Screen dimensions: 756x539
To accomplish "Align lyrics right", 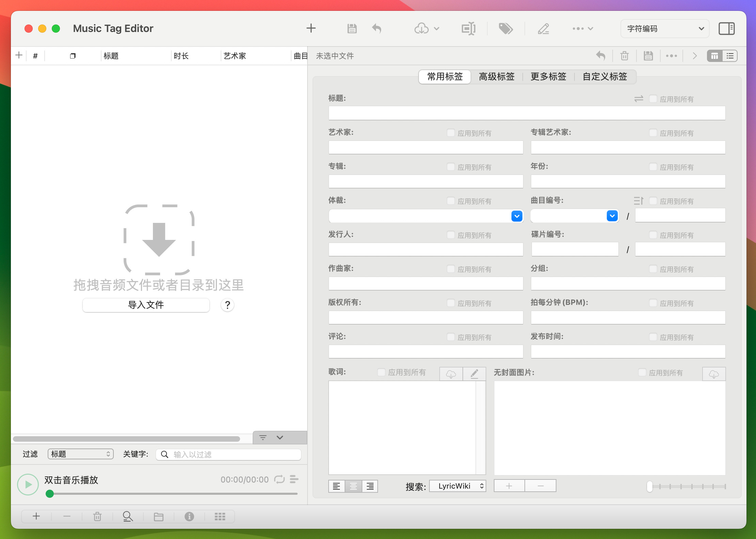I will pyautogui.click(x=370, y=486).
